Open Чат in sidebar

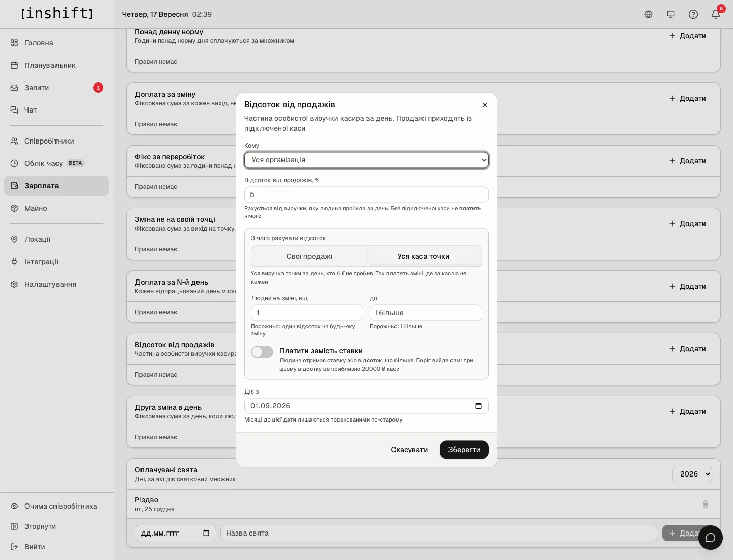click(x=57, y=110)
